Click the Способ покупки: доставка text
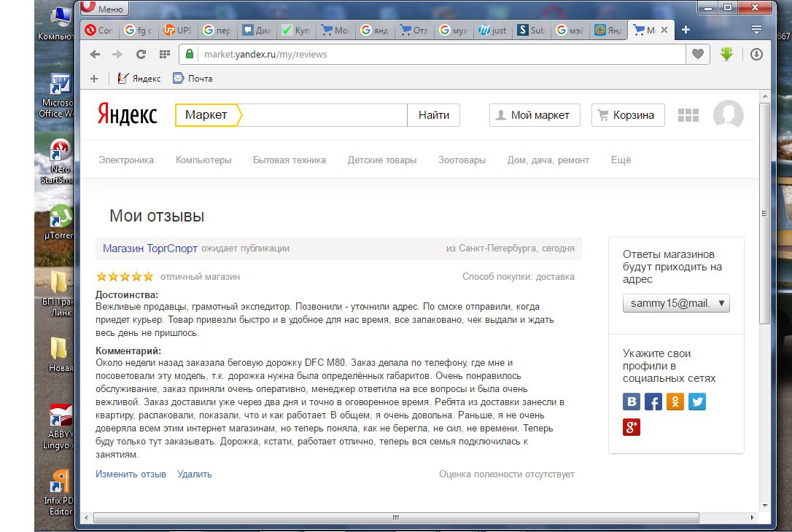This screenshot has width=792, height=532. pyautogui.click(x=519, y=277)
